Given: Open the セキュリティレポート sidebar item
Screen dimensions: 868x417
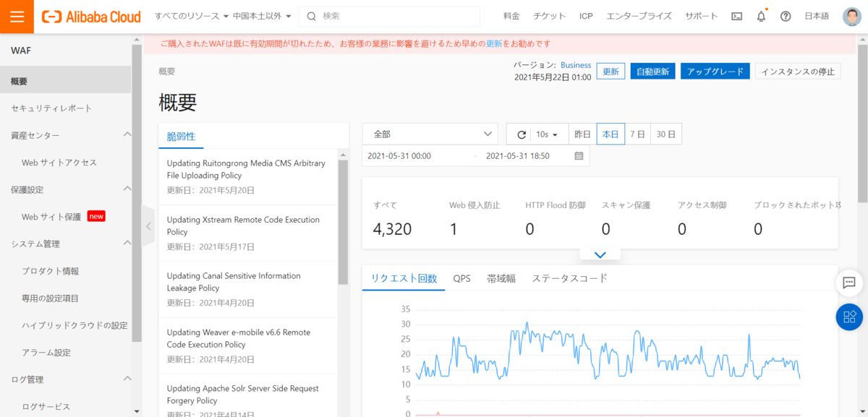Looking at the screenshot, I should (x=50, y=108).
